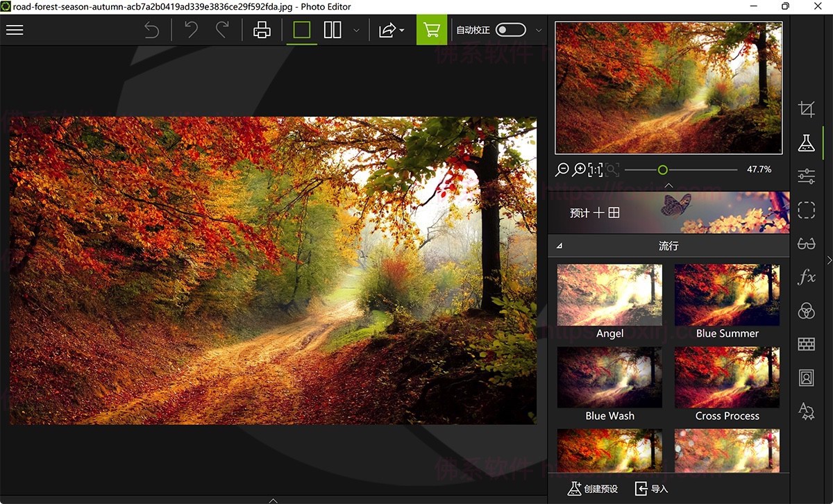
Task: Click the print icon
Action: coord(262,30)
